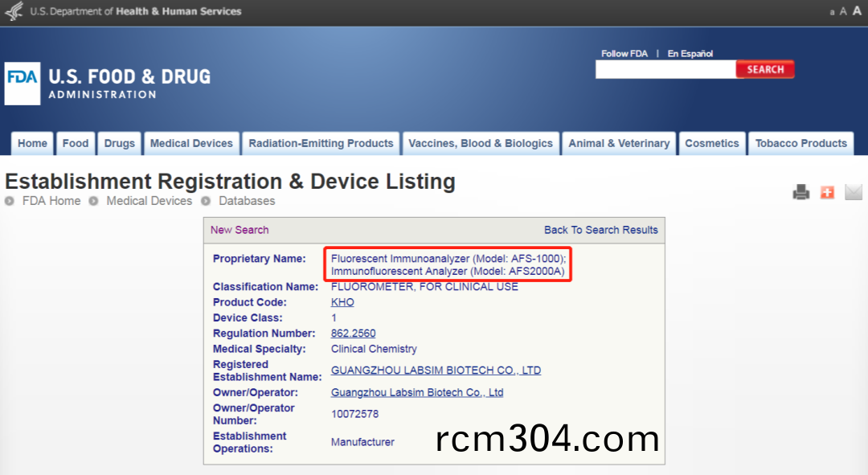Open the Radiation-Emitting Products tab
This screenshot has height=475, width=868.
(321, 143)
